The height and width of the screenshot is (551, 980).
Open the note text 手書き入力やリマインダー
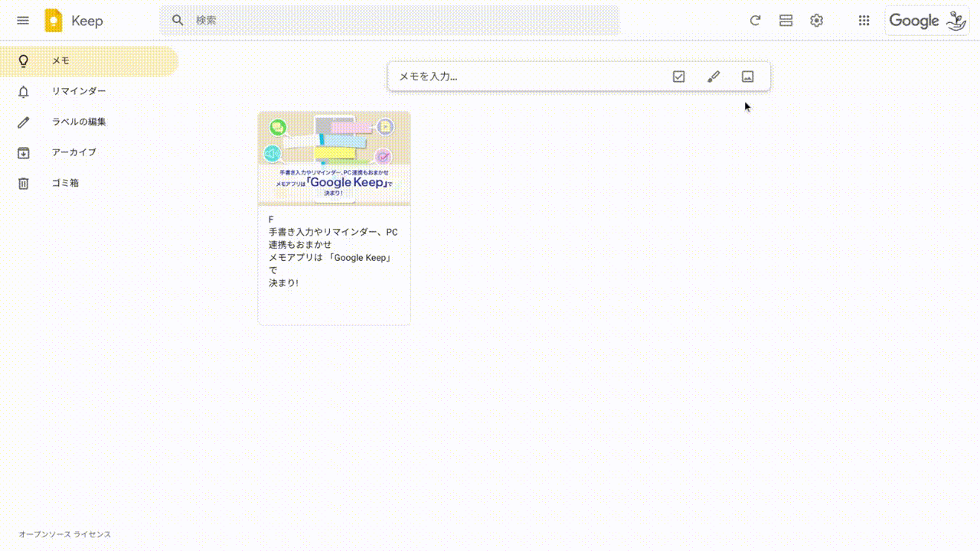point(333,251)
